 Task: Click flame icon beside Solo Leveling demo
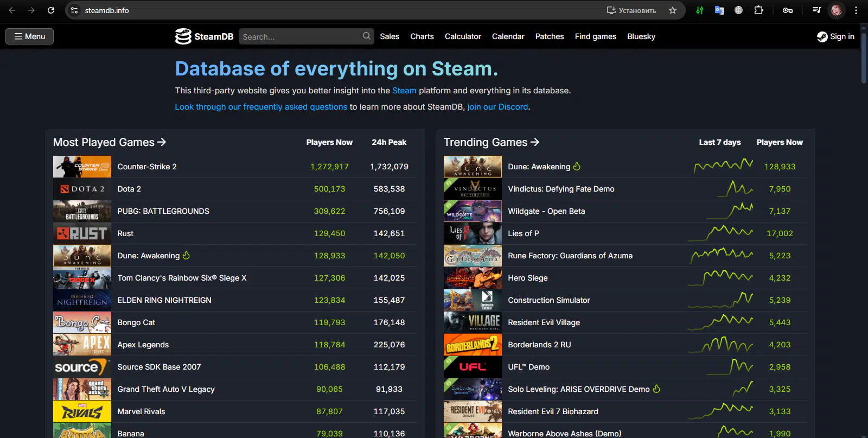[656, 389]
